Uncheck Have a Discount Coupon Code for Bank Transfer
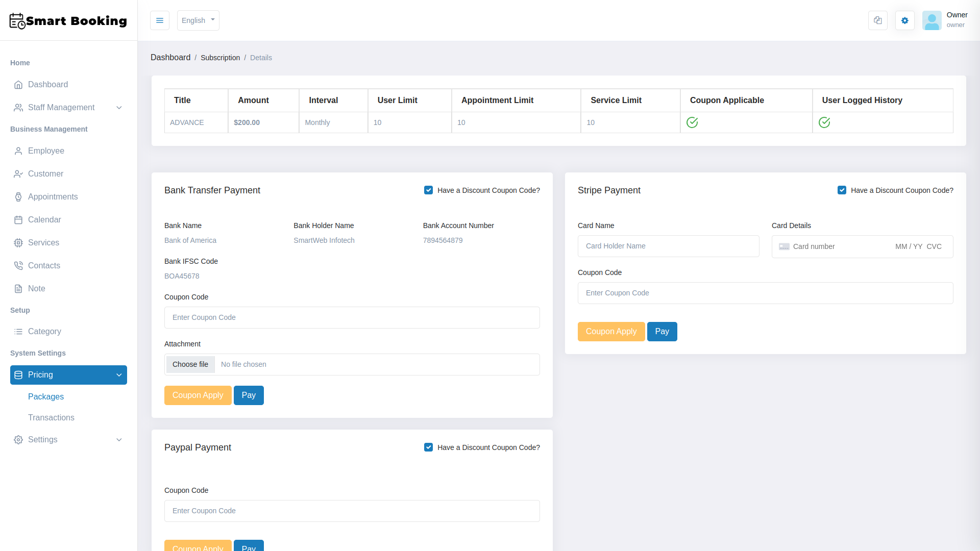 tap(428, 190)
